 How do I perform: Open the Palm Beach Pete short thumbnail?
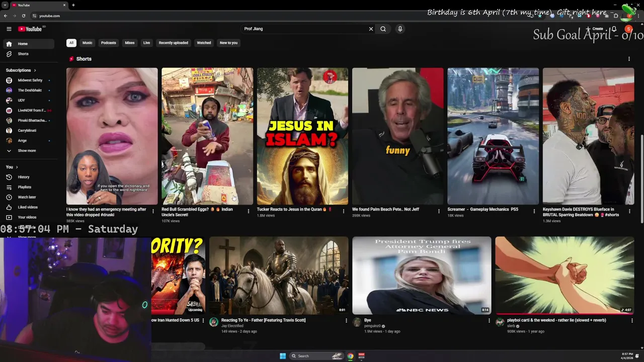(397, 136)
